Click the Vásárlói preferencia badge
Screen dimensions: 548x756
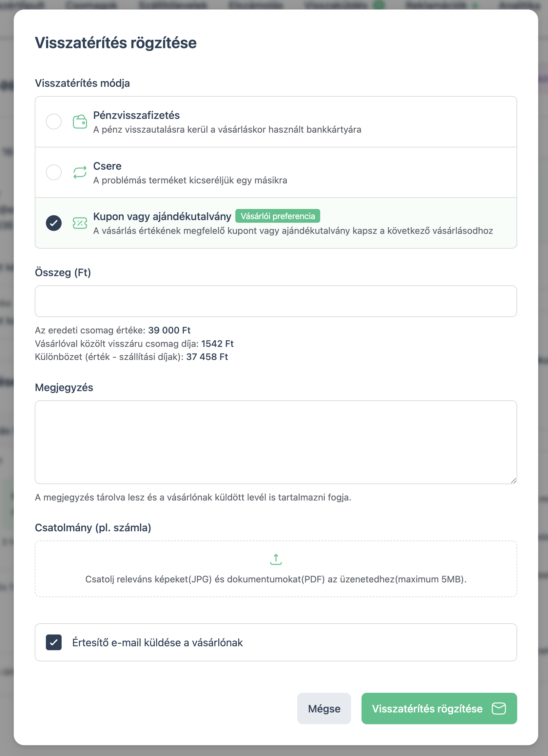(x=278, y=216)
